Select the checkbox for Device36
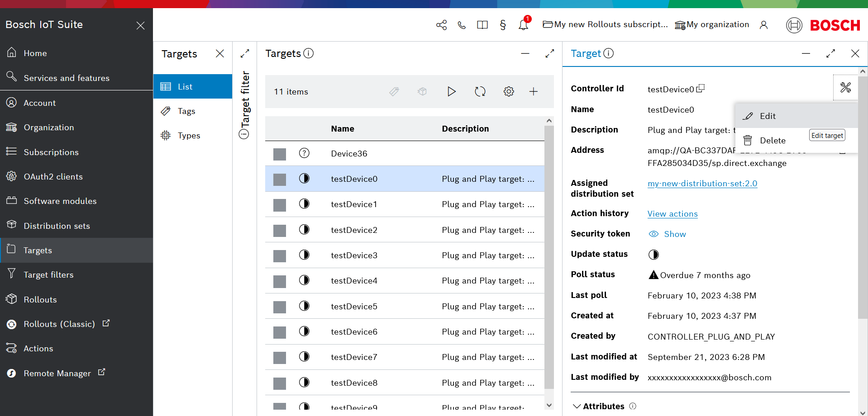Screen dimensions: 868x416 pyautogui.click(x=280, y=154)
